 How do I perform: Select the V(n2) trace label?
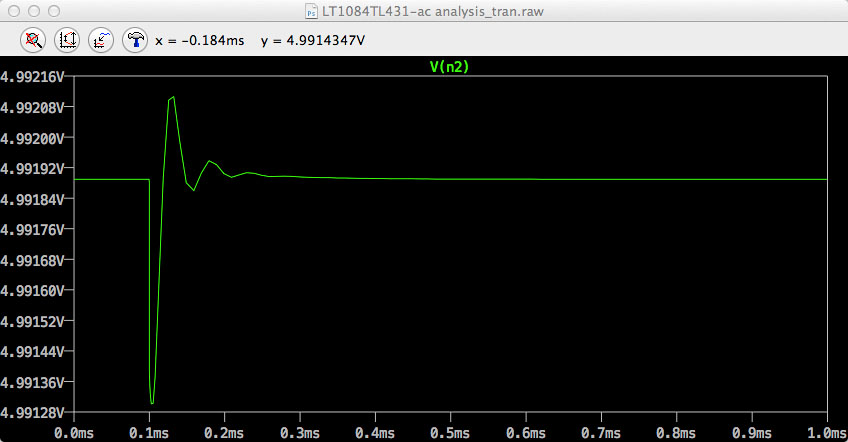coord(449,67)
